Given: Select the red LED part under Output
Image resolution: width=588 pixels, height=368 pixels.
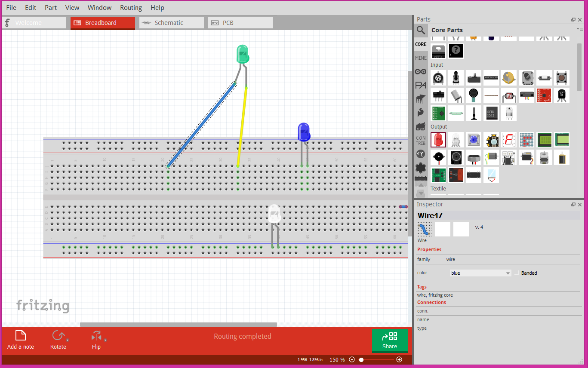Looking at the screenshot, I should click(438, 140).
